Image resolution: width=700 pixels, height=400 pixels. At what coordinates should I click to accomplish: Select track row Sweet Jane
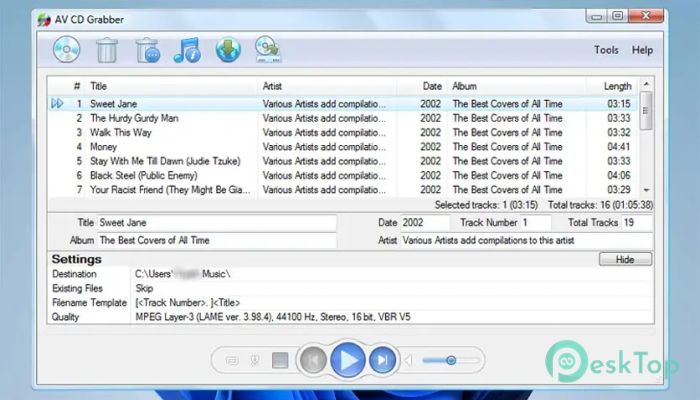coord(342,104)
